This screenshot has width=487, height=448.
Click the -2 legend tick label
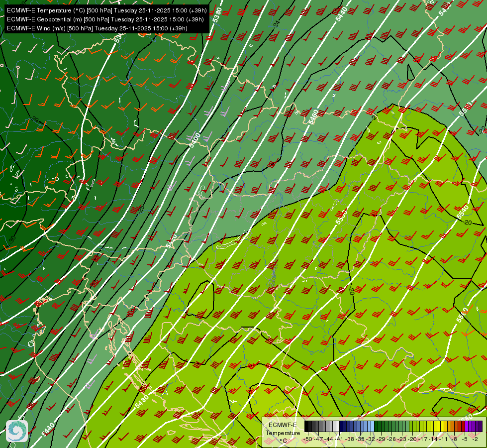475,439
